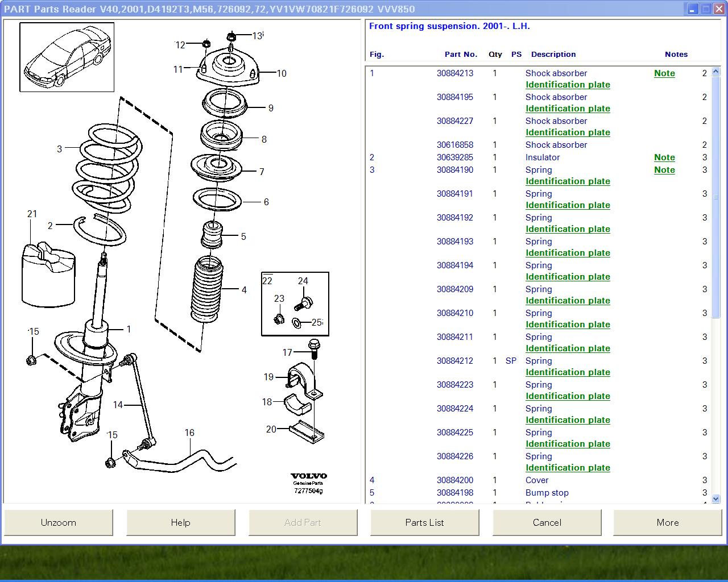Screen dimensions: 728x582
Task: Select the rubber bellows cover part 4
Action: pyautogui.click(x=206, y=291)
